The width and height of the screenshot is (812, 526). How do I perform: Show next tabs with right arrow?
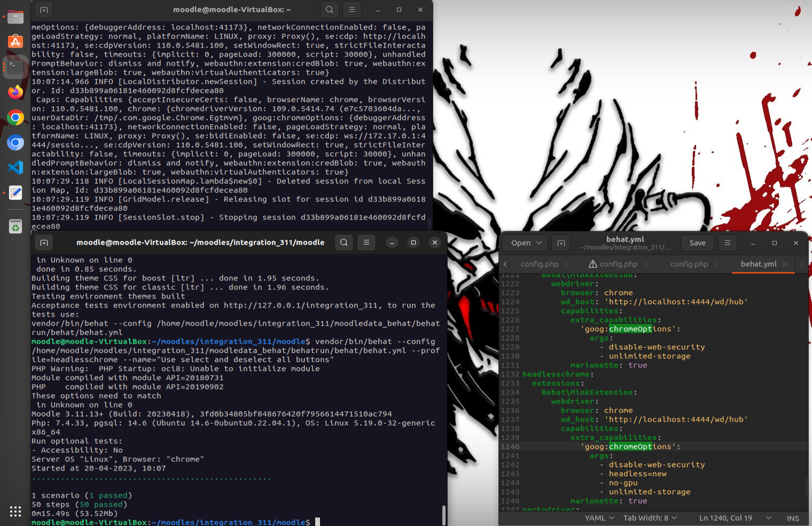(x=802, y=264)
